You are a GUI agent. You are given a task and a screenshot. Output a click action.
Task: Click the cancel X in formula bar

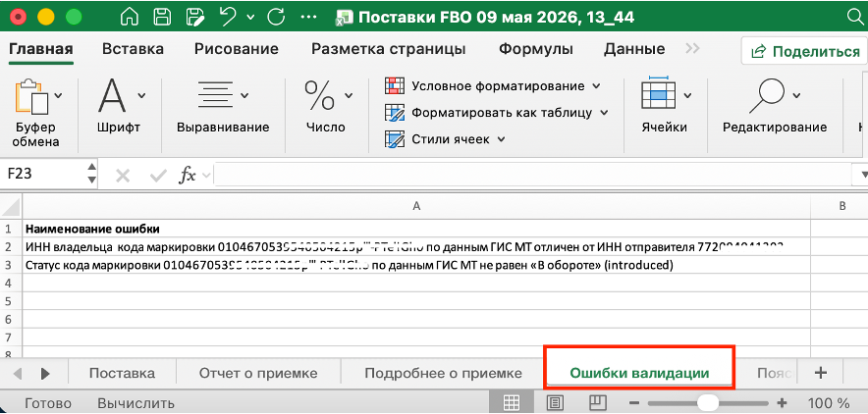click(x=123, y=176)
